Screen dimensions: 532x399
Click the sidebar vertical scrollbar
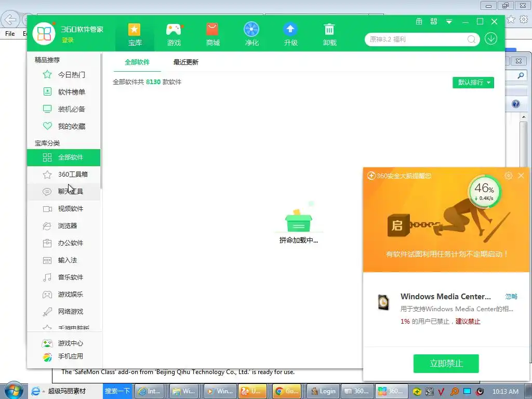pyautogui.click(x=101, y=121)
